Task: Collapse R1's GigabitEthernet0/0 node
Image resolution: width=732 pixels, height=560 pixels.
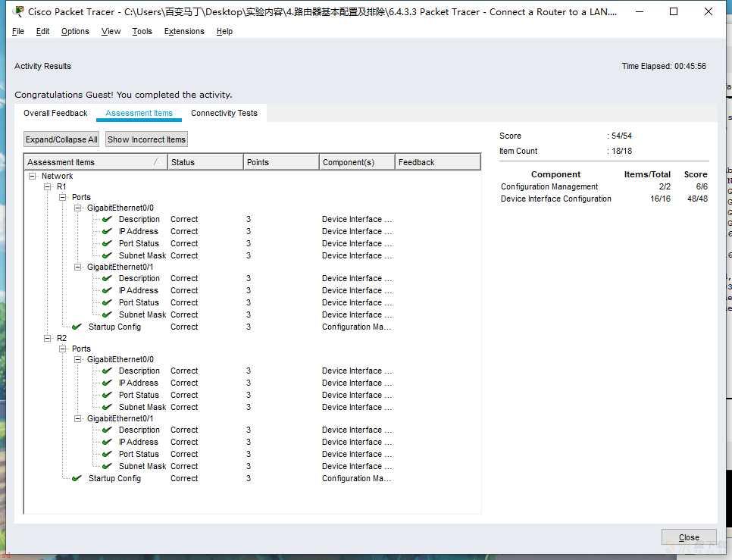Action: coord(78,208)
